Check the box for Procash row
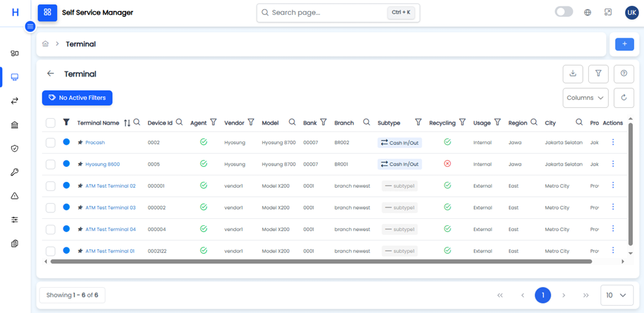Screen dimensions: 644x313 pos(51,143)
